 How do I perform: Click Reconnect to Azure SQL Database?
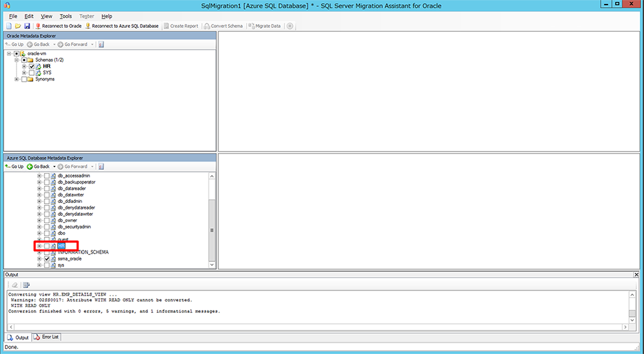[x=122, y=26]
